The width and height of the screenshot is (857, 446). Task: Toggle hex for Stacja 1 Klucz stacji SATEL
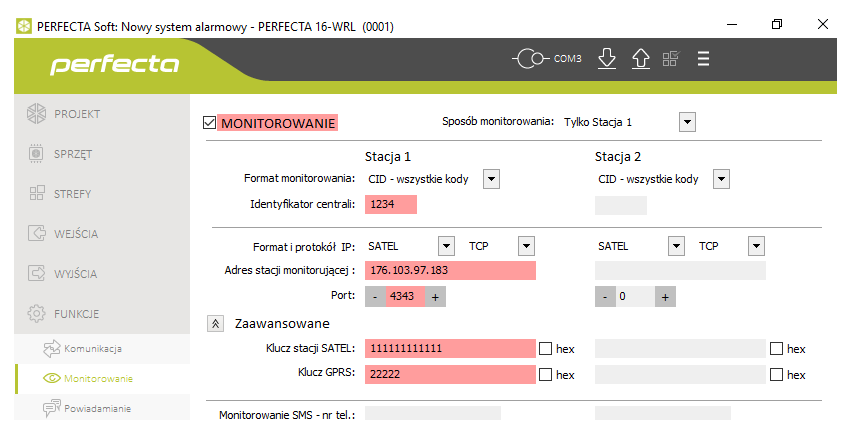click(x=545, y=349)
